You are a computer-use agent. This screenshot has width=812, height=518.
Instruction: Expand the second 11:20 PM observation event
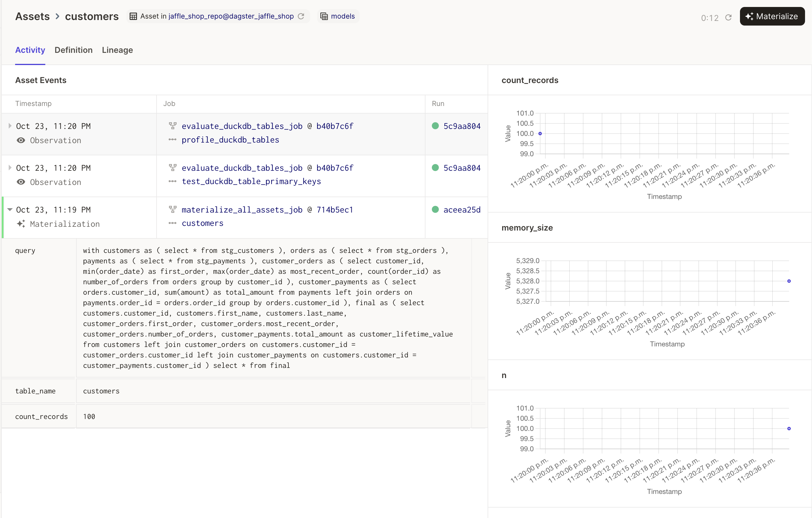[10, 168]
